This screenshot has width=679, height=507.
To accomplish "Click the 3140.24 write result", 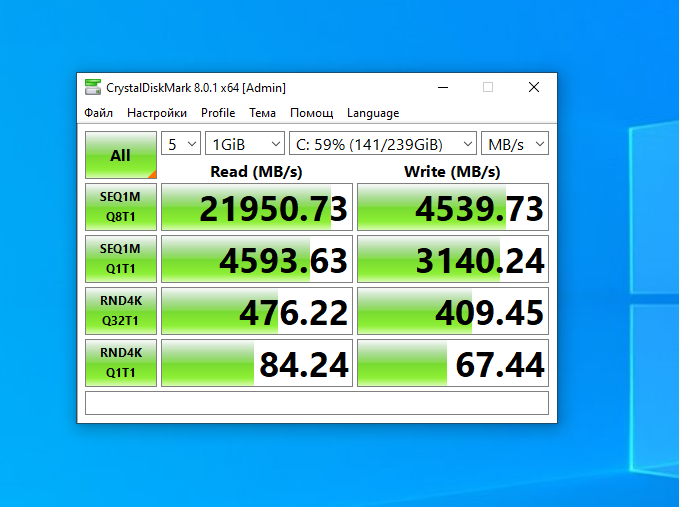I will pyautogui.click(x=453, y=259).
